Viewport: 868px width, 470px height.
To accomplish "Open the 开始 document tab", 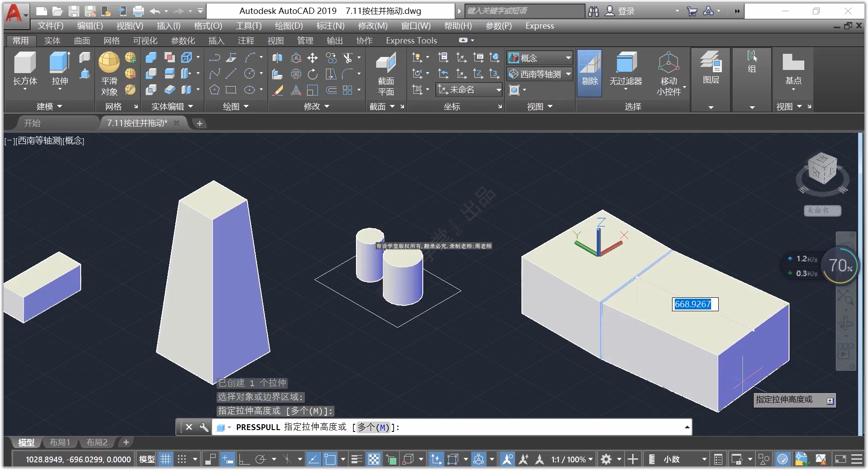I will tap(32, 123).
